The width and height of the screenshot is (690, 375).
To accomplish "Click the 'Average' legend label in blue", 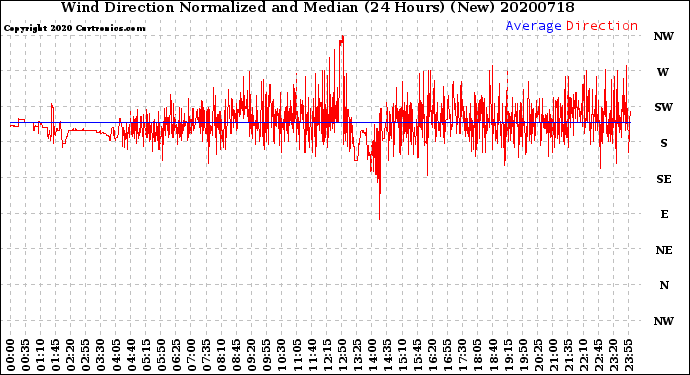I will click(533, 26).
